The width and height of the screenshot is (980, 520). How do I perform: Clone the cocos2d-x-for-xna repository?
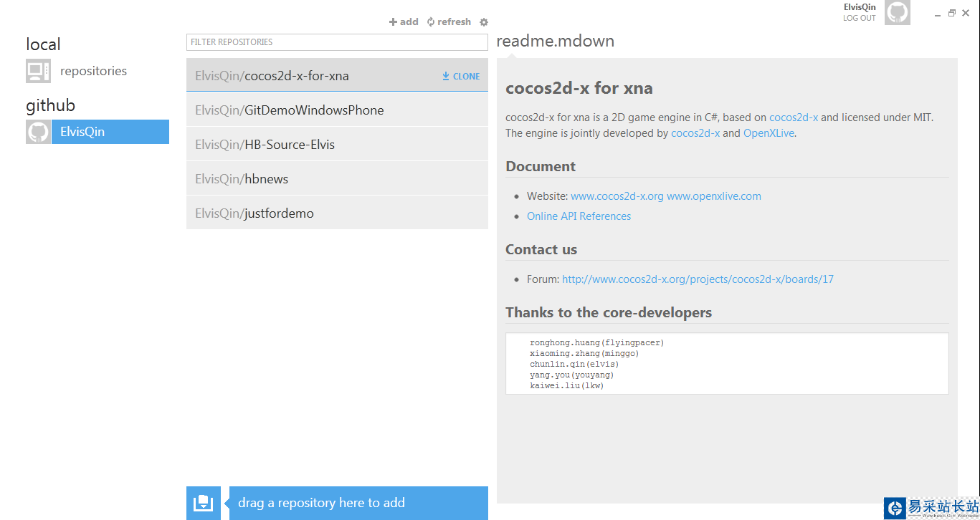click(461, 76)
